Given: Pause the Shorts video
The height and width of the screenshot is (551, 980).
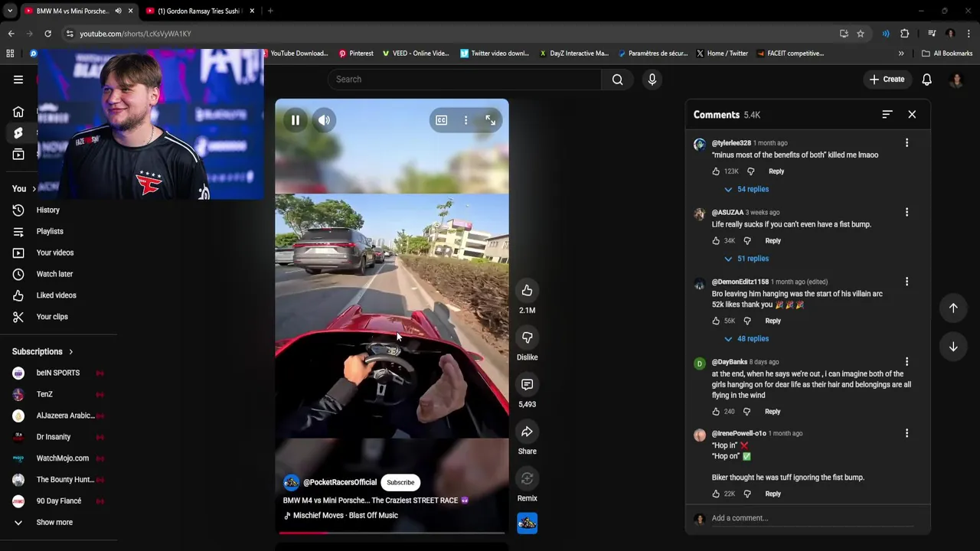Looking at the screenshot, I should coord(295,120).
